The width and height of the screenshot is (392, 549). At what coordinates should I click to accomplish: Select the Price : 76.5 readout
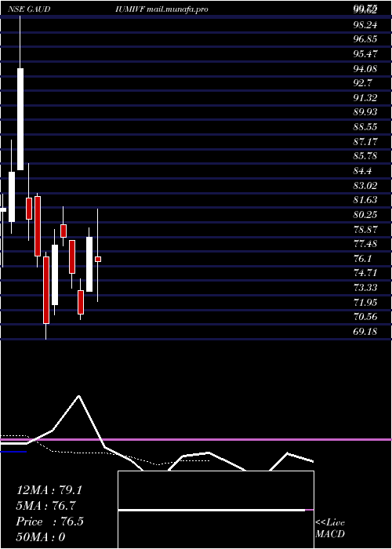[x=49, y=522]
